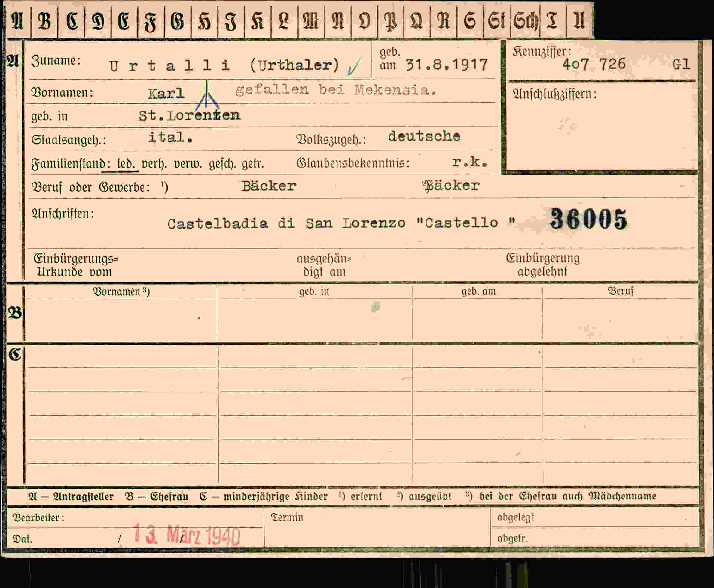Click the 'Zuname:' field label
The width and height of the screenshot is (714, 588).
56,61
